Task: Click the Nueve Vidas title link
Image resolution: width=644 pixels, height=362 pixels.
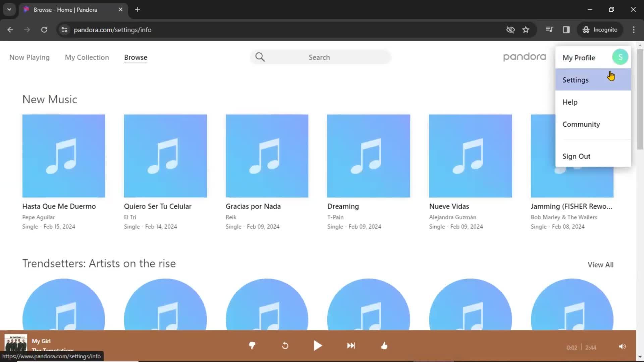Action: click(x=449, y=206)
